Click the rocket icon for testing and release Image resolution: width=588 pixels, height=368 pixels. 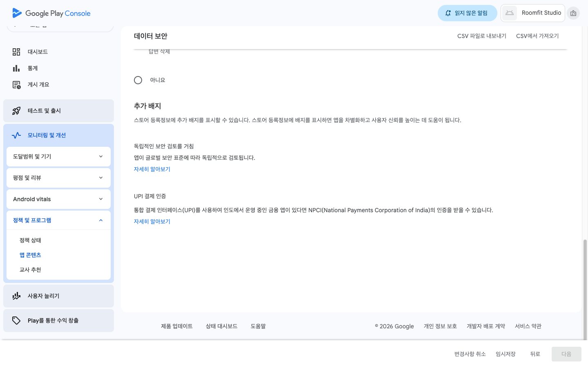tap(16, 111)
